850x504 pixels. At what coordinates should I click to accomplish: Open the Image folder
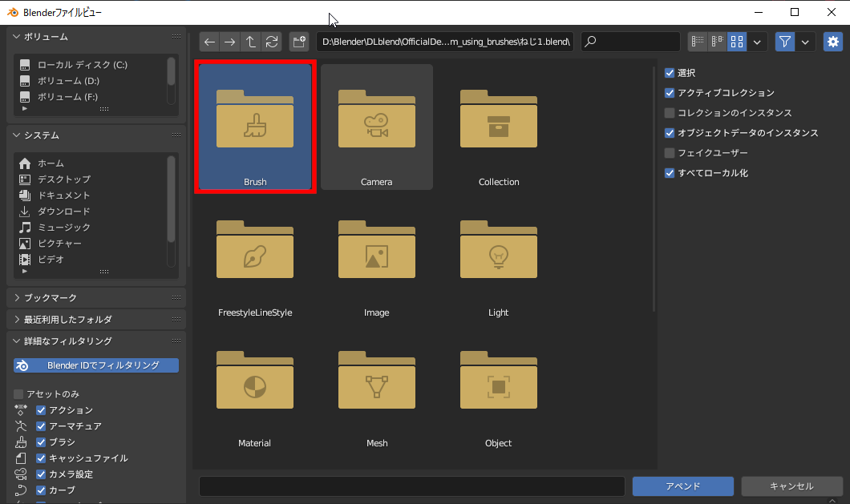click(x=377, y=257)
